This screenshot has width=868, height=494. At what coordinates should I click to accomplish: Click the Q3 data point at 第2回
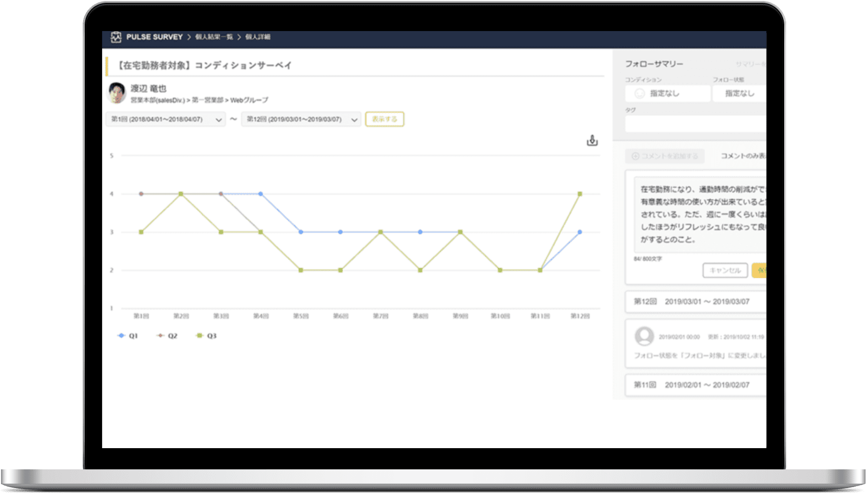pos(181,194)
